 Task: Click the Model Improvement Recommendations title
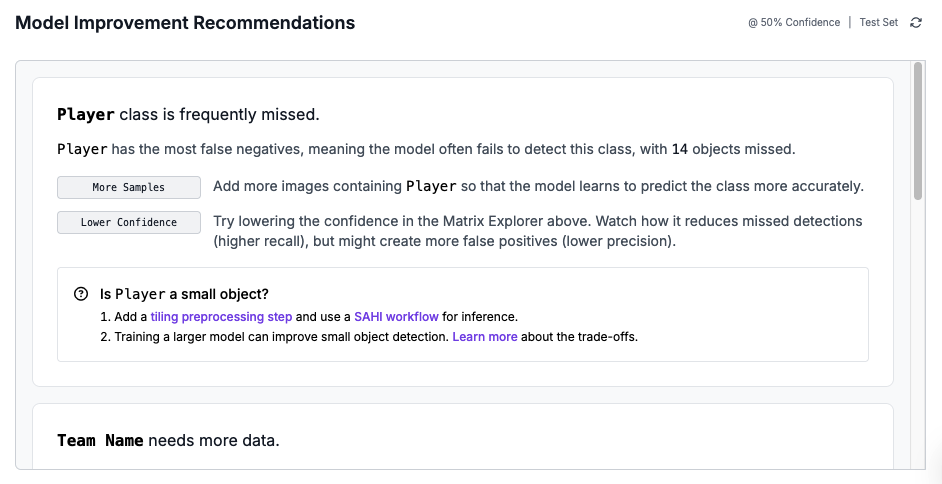pyautogui.click(x=185, y=22)
